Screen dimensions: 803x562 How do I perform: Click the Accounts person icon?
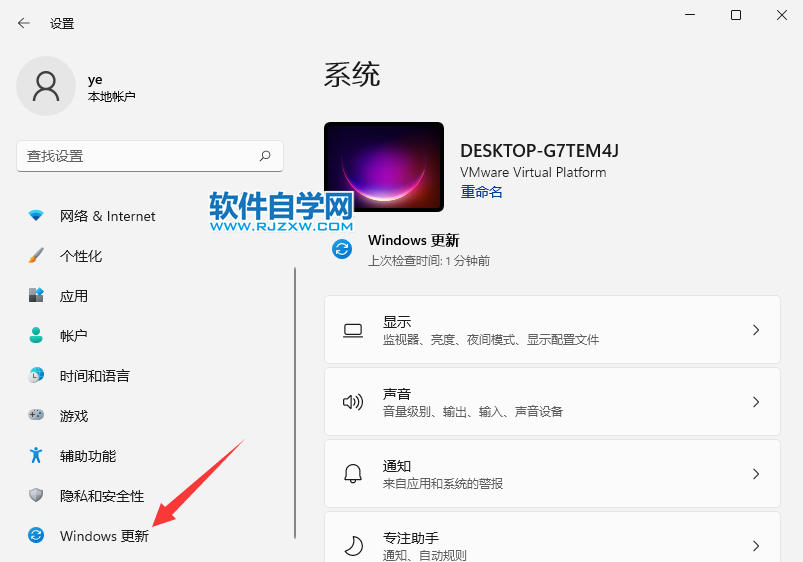[x=36, y=336]
